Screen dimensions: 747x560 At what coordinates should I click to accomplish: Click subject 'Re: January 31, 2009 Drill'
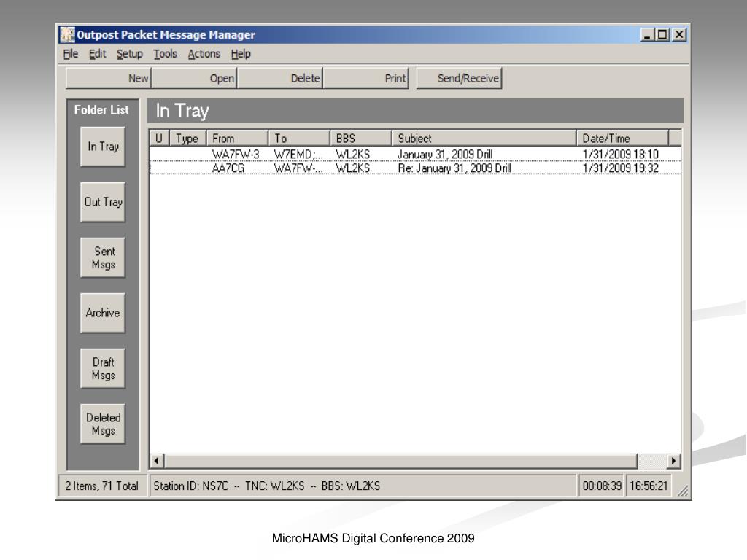tap(454, 168)
